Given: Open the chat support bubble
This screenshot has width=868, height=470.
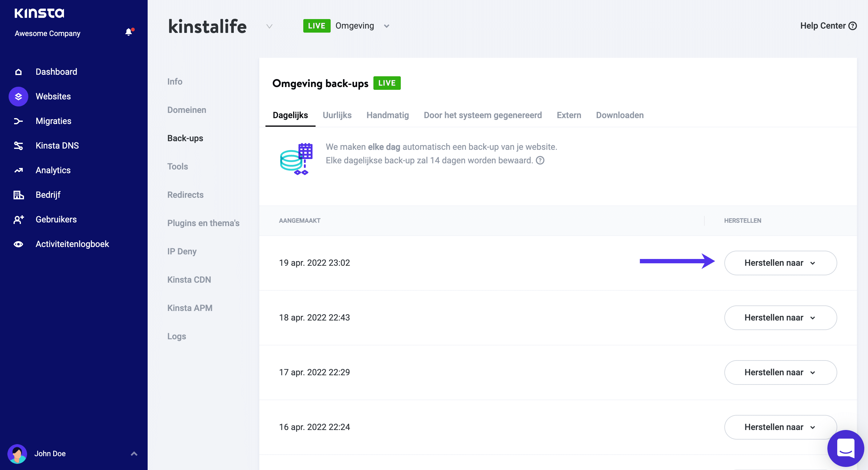Looking at the screenshot, I should click(x=846, y=448).
